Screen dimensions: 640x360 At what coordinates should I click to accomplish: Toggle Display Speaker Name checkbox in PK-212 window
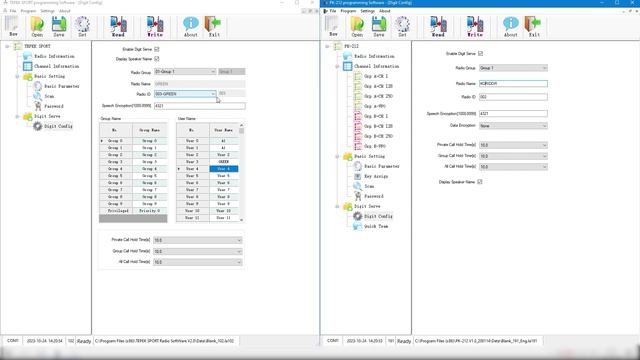coord(480,182)
